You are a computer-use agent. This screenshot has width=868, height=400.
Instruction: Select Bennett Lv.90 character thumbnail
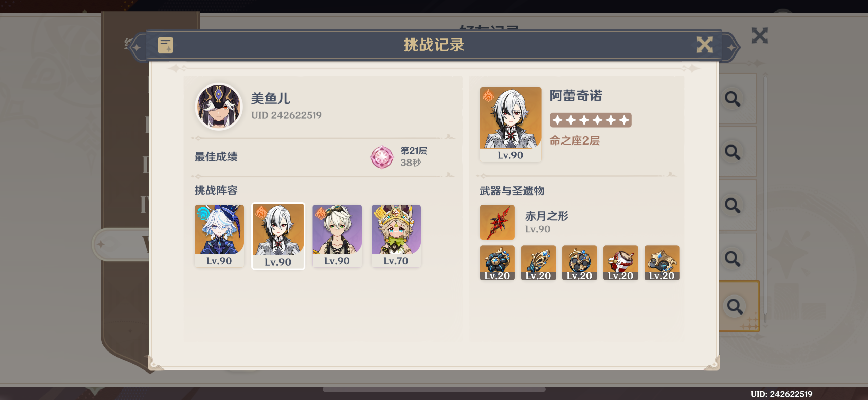tap(337, 236)
